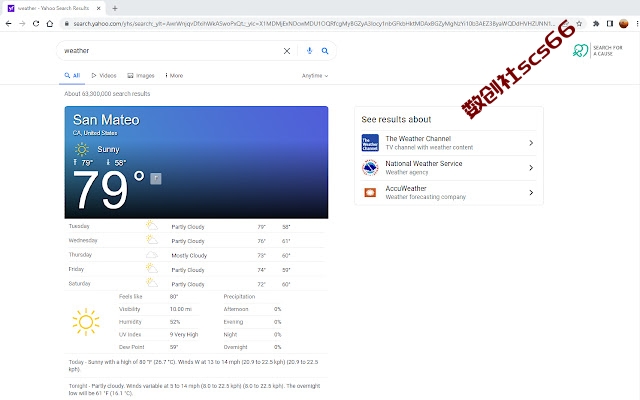The width and height of the screenshot is (640, 400).
Task: Click the site info lock icon in address bar
Action: pyautogui.click(x=67, y=24)
